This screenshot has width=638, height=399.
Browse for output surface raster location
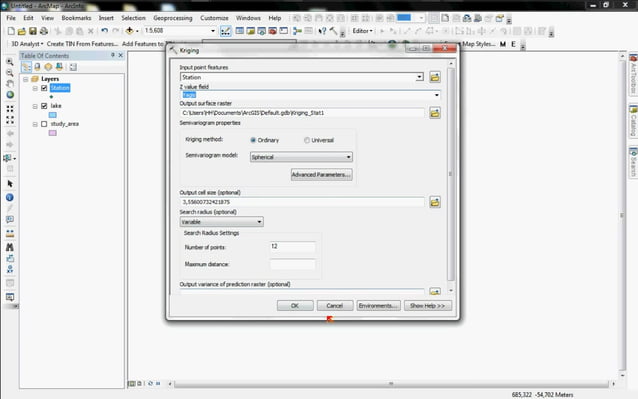435,113
